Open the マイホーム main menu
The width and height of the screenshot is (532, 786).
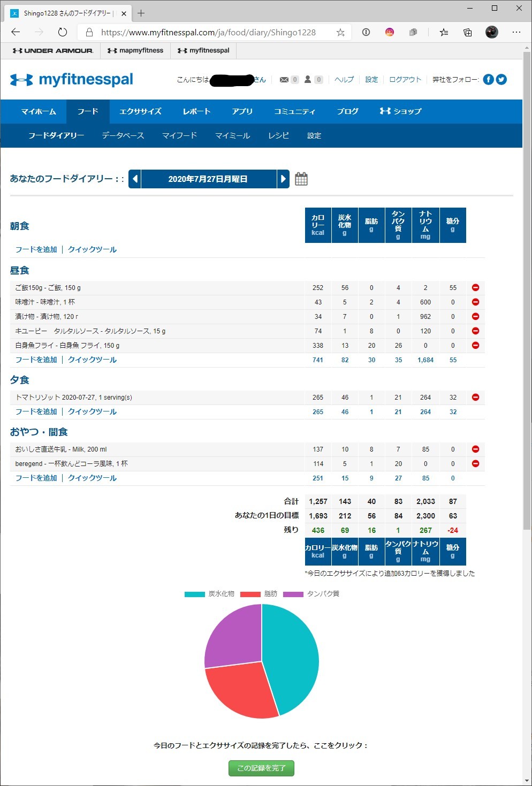(x=39, y=111)
